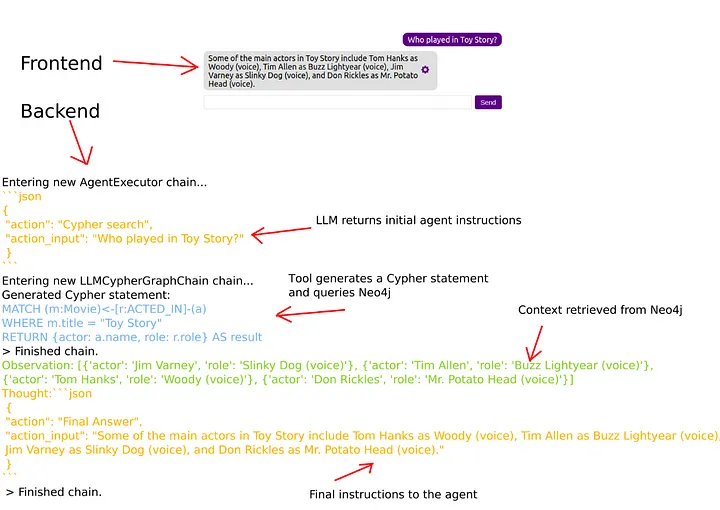
Task: Click the gear icon in the bot response
Action: [425, 70]
